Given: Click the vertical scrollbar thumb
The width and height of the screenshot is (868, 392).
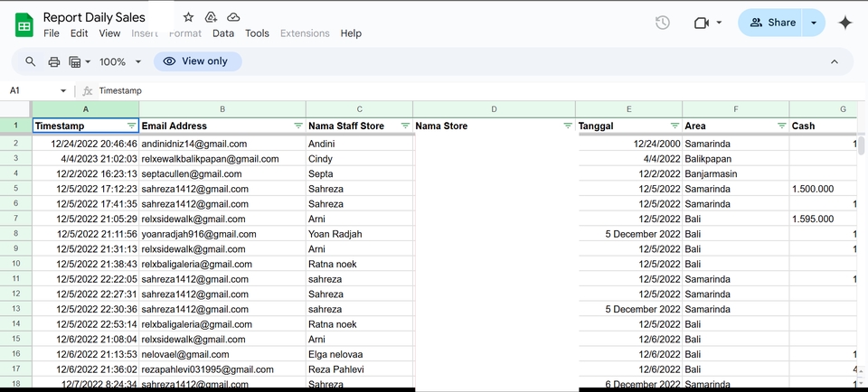Looking at the screenshot, I should tap(862, 145).
